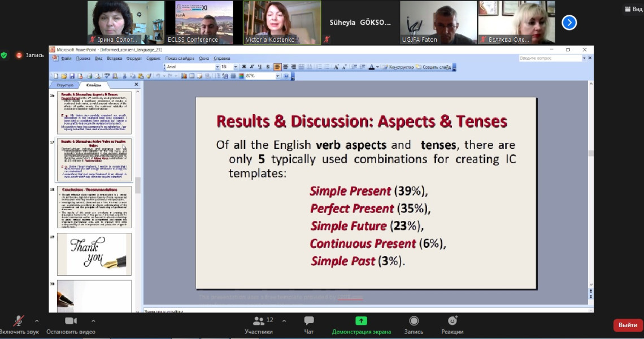Click the green shield security icon
This screenshot has width=644, height=339.
coord(4,55)
